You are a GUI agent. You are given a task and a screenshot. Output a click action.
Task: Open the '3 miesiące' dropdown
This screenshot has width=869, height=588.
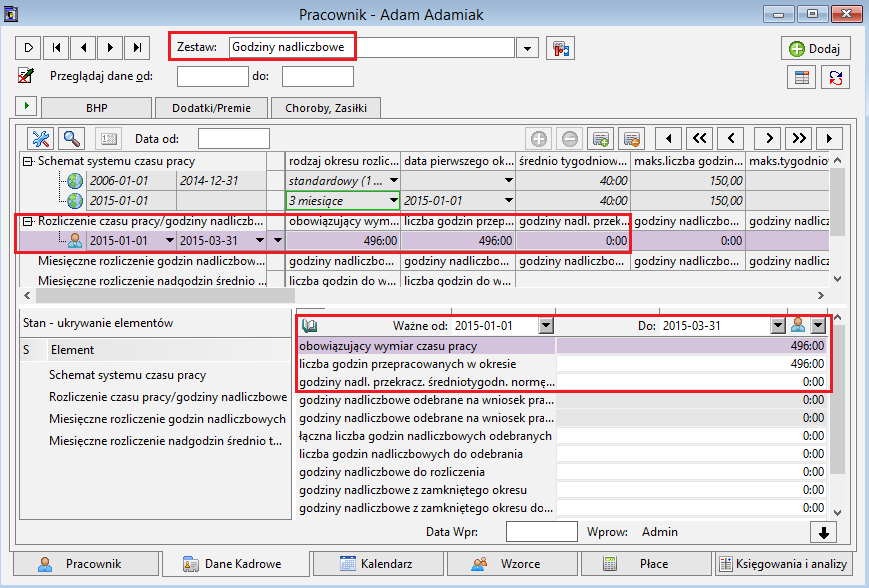(x=393, y=201)
